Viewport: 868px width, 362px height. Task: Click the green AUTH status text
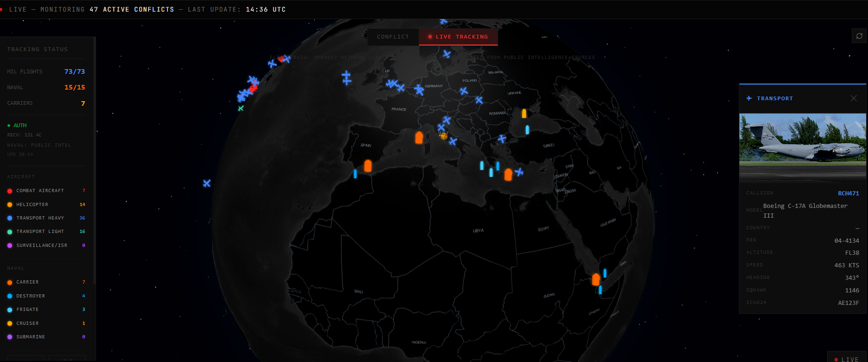(20, 125)
